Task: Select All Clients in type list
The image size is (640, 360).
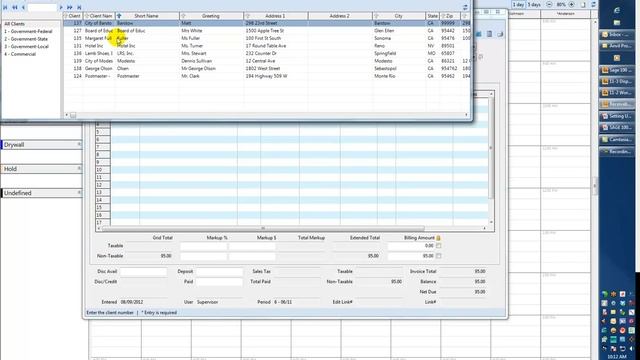Action: pyautogui.click(x=15, y=24)
